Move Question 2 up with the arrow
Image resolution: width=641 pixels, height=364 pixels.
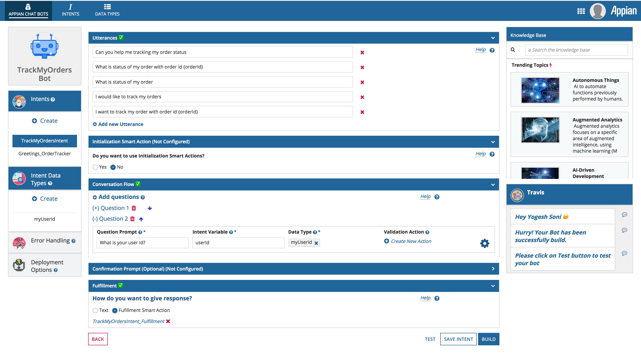click(x=141, y=219)
